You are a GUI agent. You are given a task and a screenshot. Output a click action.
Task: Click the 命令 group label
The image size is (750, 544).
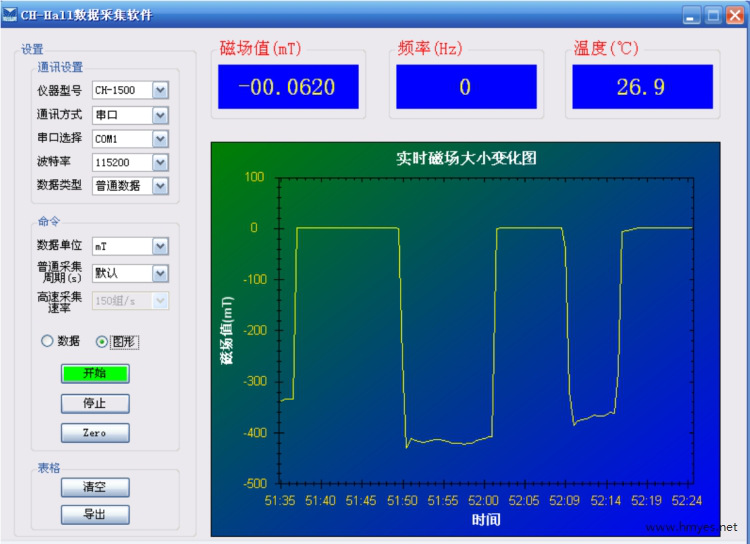pos(49,221)
